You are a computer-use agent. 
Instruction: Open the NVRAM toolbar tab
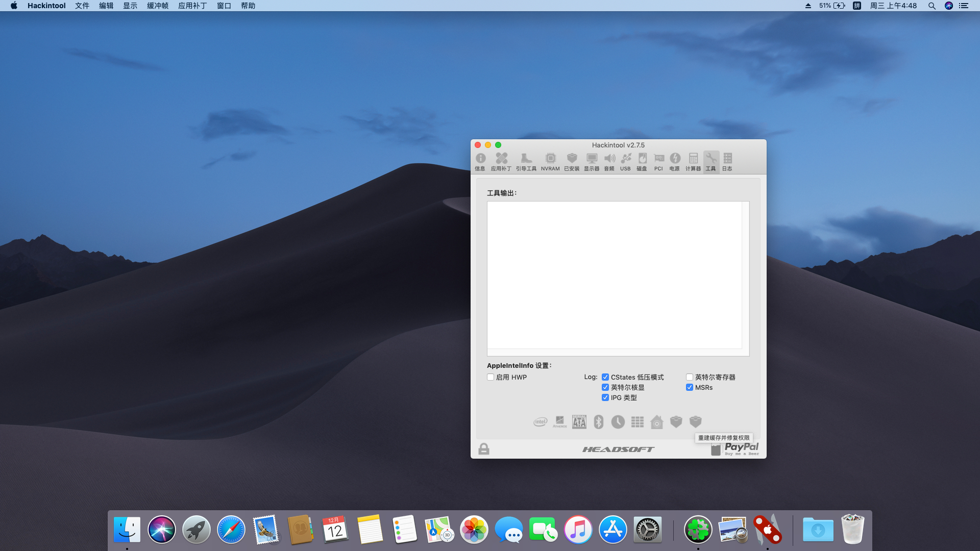[550, 161]
